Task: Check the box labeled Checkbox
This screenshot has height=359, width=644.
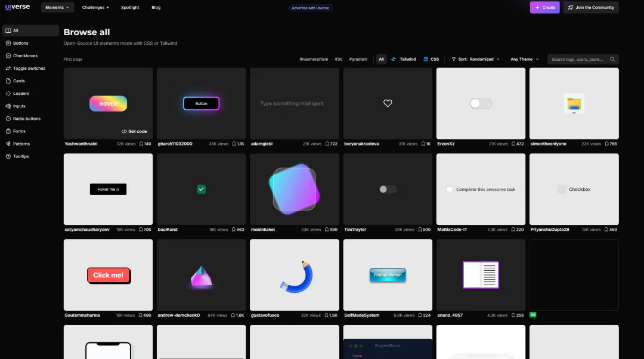Action: pos(562,190)
